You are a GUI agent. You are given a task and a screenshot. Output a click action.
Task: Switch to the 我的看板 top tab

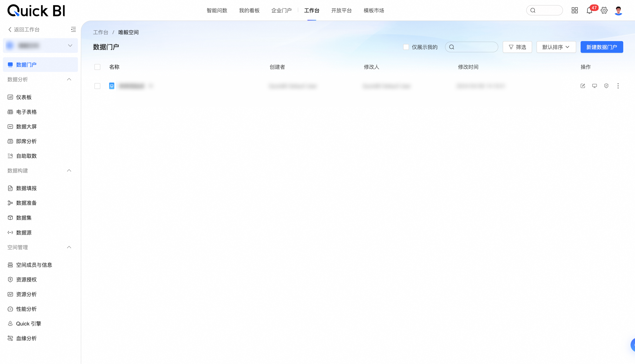pos(249,10)
